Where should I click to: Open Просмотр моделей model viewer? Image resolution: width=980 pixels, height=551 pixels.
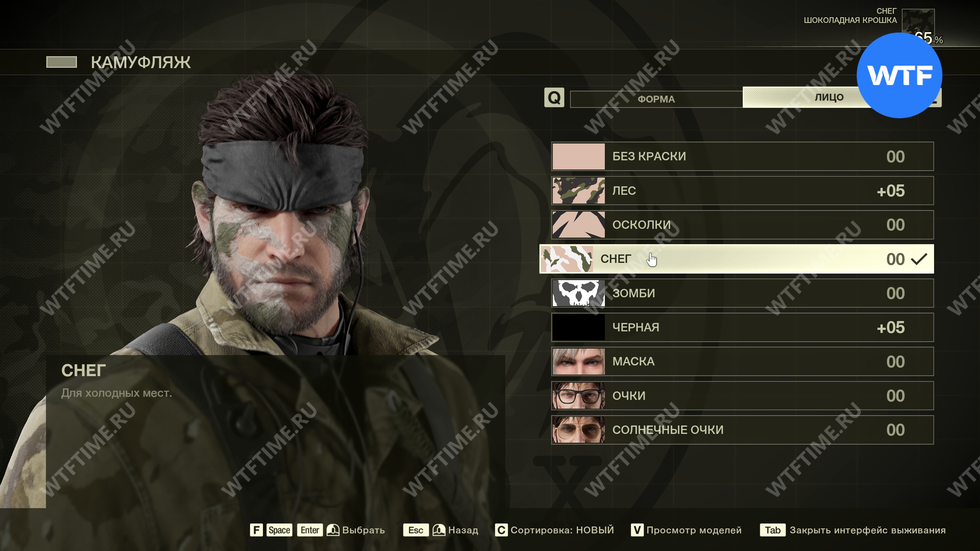pyautogui.click(x=694, y=530)
